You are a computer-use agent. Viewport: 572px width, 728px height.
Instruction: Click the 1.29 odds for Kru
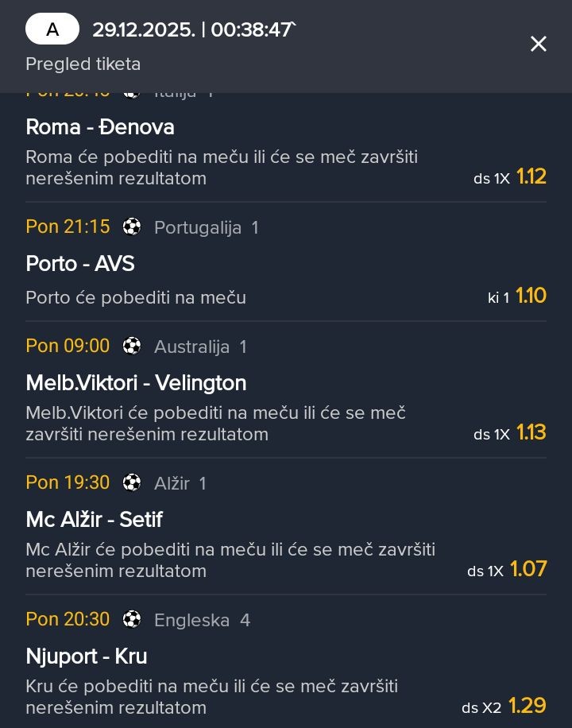[528, 706]
